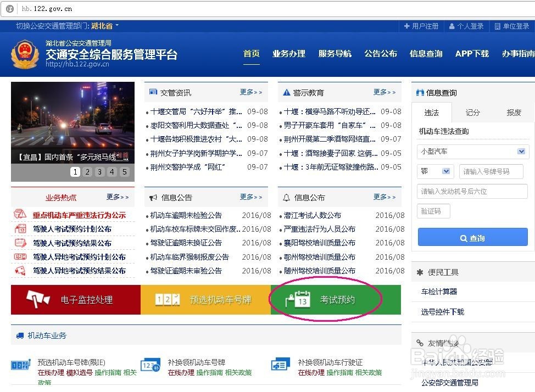Select the 违法 query tab
The height and width of the screenshot is (392, 535).
point(432,113)
